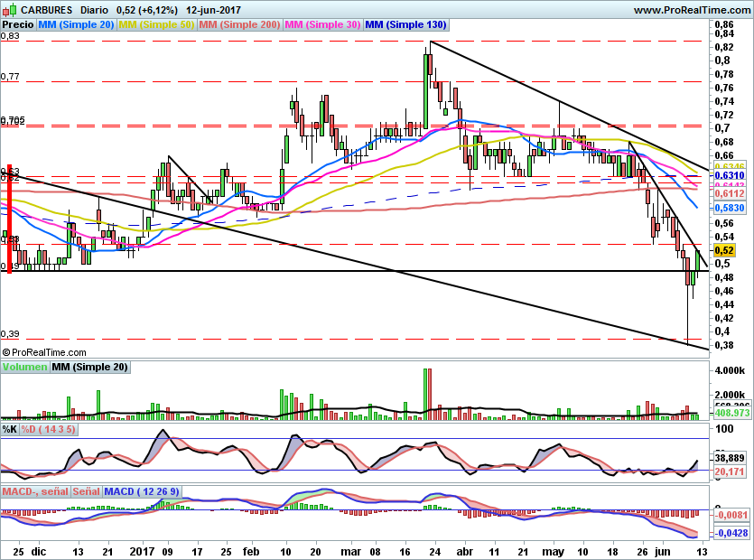The width and height of the screenshot is (754, 560).
Task: Select the MACD-, señal label
Action: (35, 491)
